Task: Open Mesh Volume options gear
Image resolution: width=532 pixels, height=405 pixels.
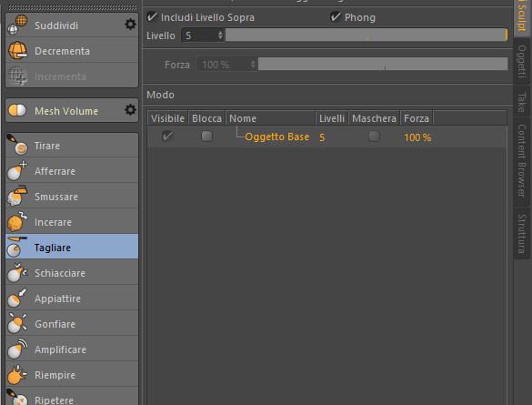Action: click(x=130, y=110)
